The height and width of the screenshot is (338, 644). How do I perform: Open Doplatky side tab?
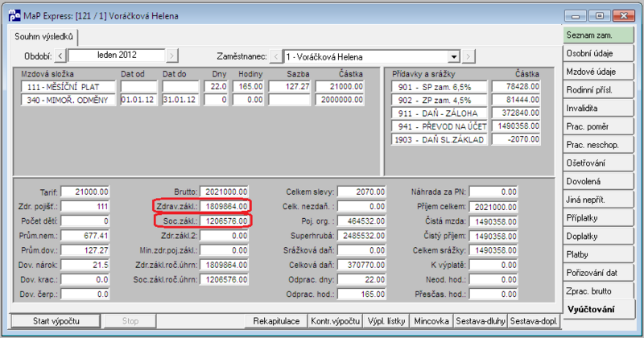[x=598, y=237]
